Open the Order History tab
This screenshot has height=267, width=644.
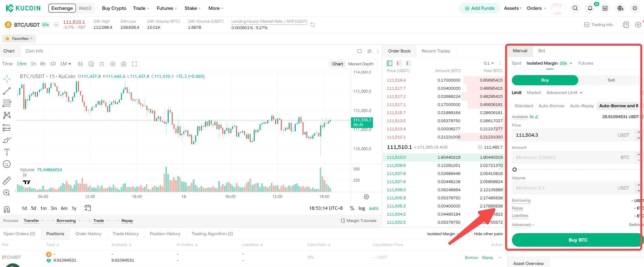coord(88,234)
